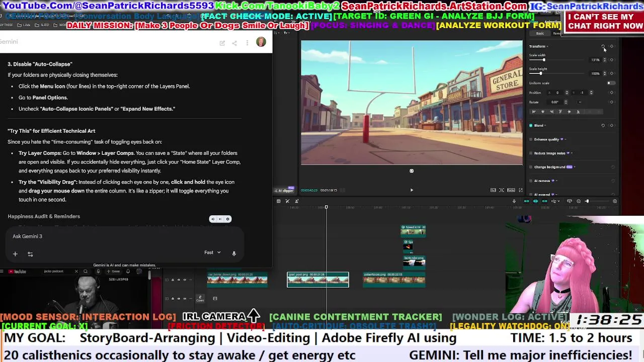Screen dimensions: 644x362
Task: Click the timeline zoom slider
Action: tap(596, 201)
